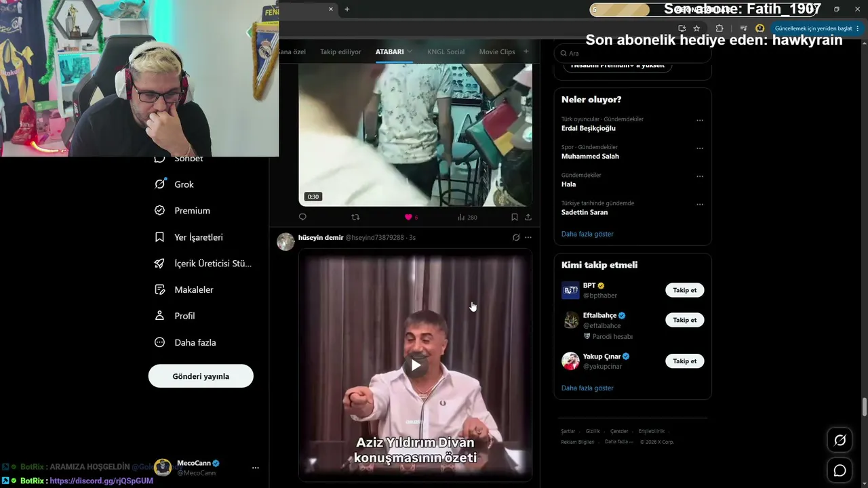The height and width of the screenshot is (488, 868).
Task: Open the Hala trending topic
Action: coord(568,184)
